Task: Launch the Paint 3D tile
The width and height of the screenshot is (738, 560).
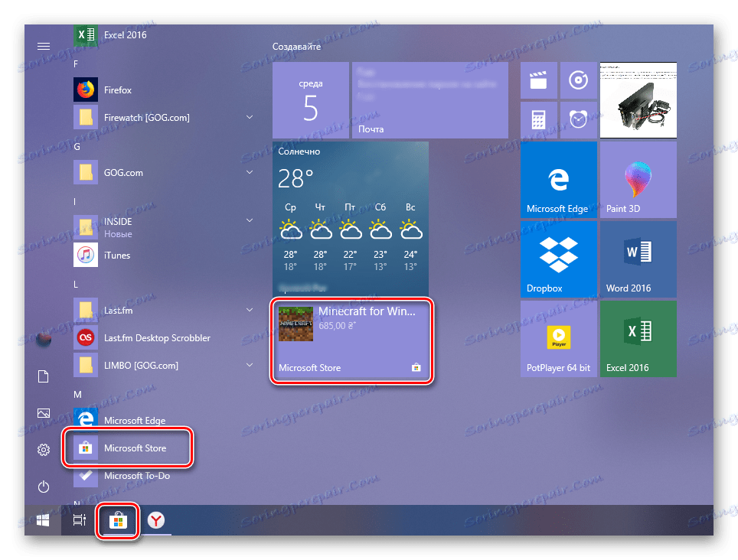Action: click(x=638, y=180)
